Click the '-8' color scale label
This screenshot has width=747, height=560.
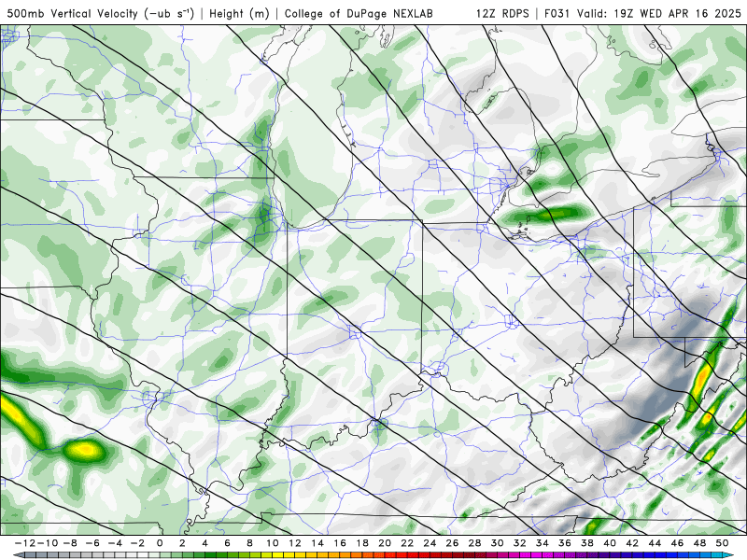click(x=69, y=543)
